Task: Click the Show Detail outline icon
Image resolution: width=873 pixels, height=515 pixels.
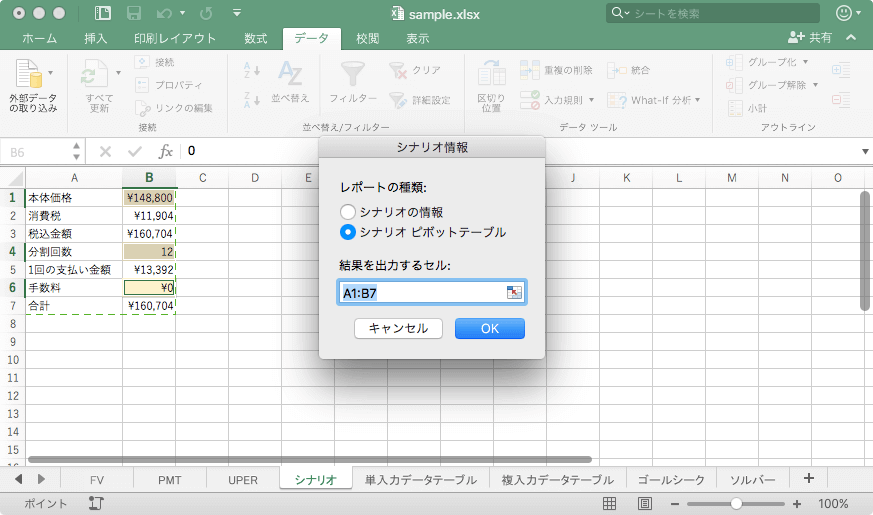Action: click(x=841, y=70)
